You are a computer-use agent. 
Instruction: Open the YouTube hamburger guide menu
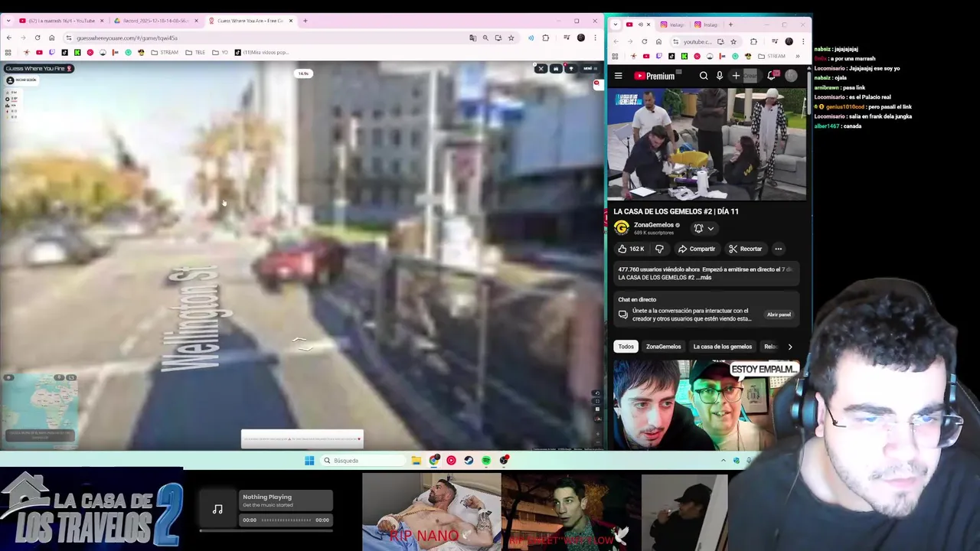pyautogui.click(x=619, y=76)
